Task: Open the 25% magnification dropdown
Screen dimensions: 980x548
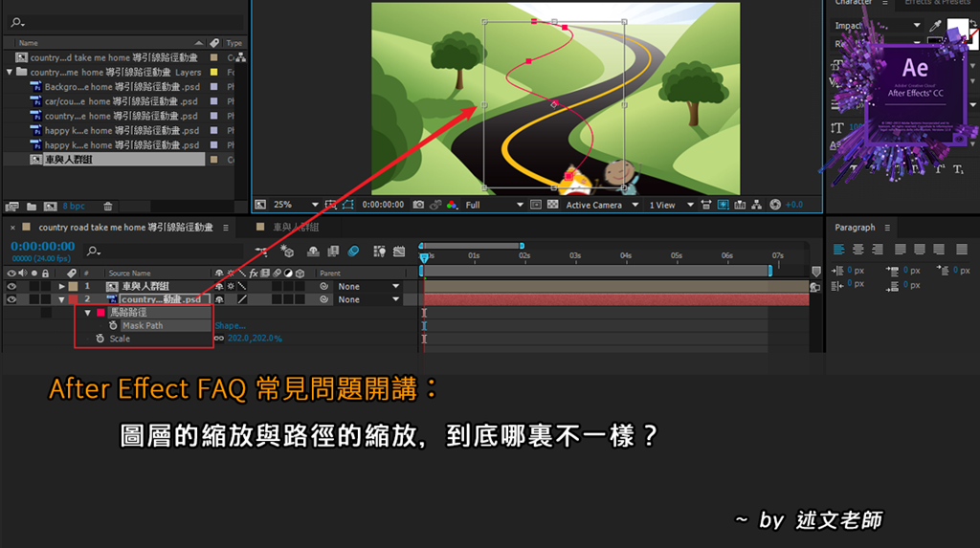Action: [297, 205]
